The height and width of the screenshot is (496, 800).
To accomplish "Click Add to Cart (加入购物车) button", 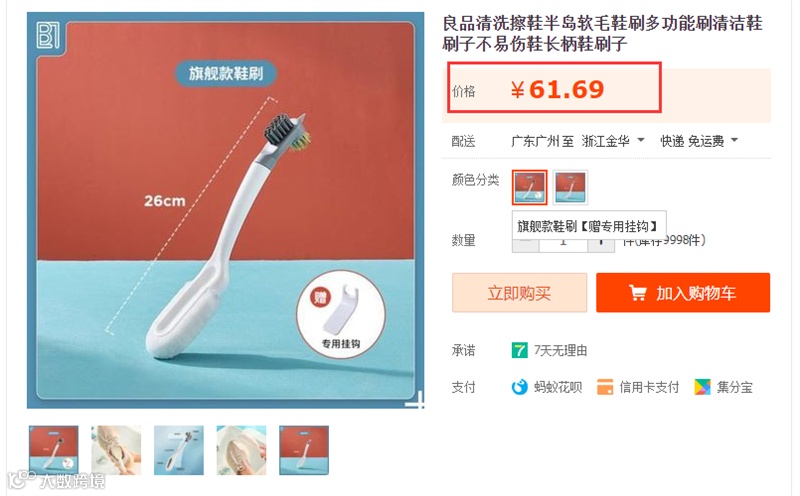I will pos(683,292).
